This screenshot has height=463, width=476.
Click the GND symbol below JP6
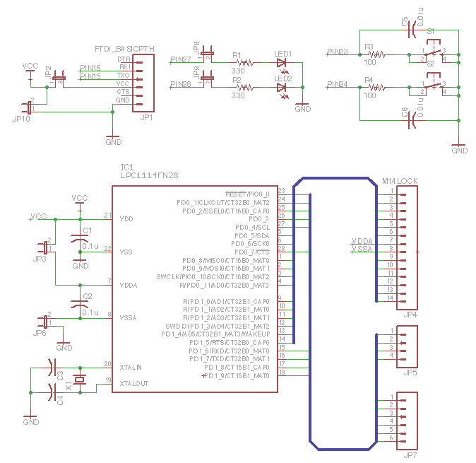coord(64,345)
